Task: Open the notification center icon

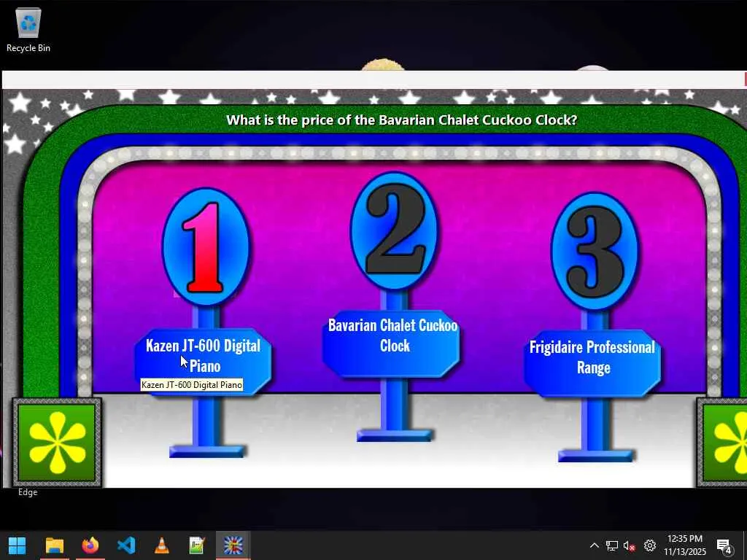Action: tap(724, 545)
